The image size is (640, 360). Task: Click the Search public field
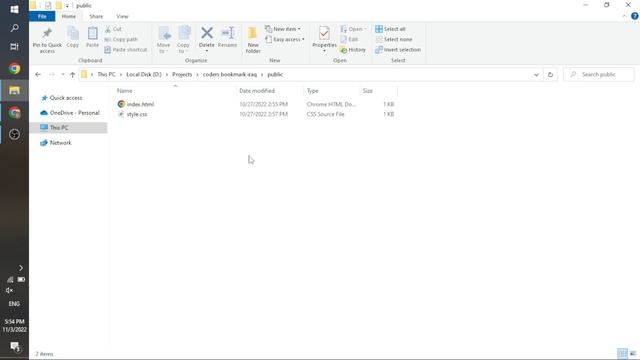(599, 74)
